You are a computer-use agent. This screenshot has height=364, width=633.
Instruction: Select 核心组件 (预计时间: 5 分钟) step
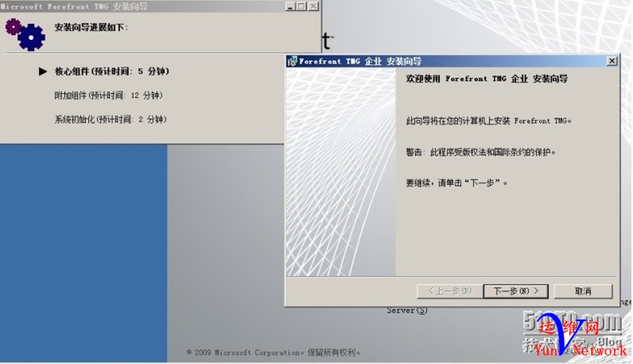click(x=112, y=72)
